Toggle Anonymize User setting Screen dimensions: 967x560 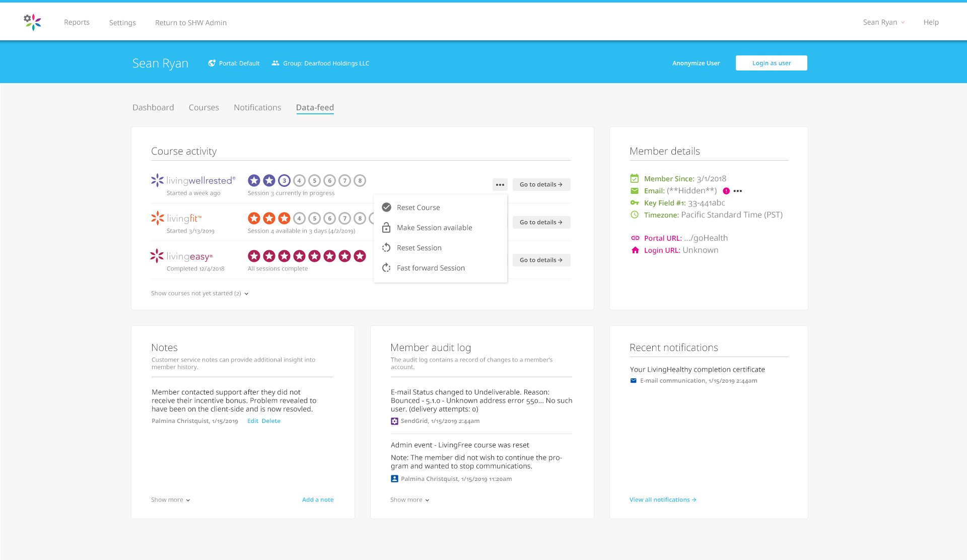pyautogui.click(x=696, y=62)
